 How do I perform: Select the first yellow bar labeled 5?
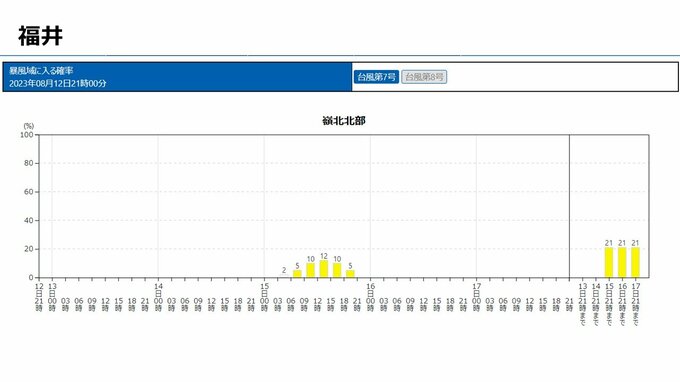297,274
